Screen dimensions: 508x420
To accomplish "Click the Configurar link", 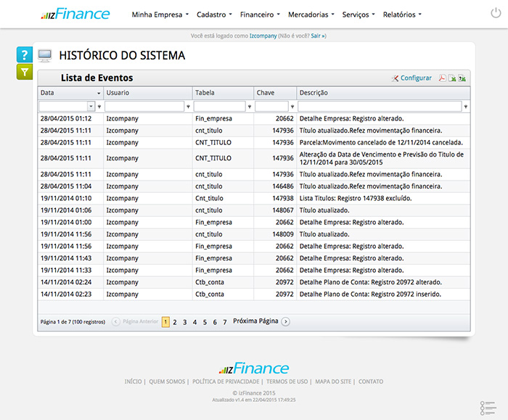I will tap(415, 78).
